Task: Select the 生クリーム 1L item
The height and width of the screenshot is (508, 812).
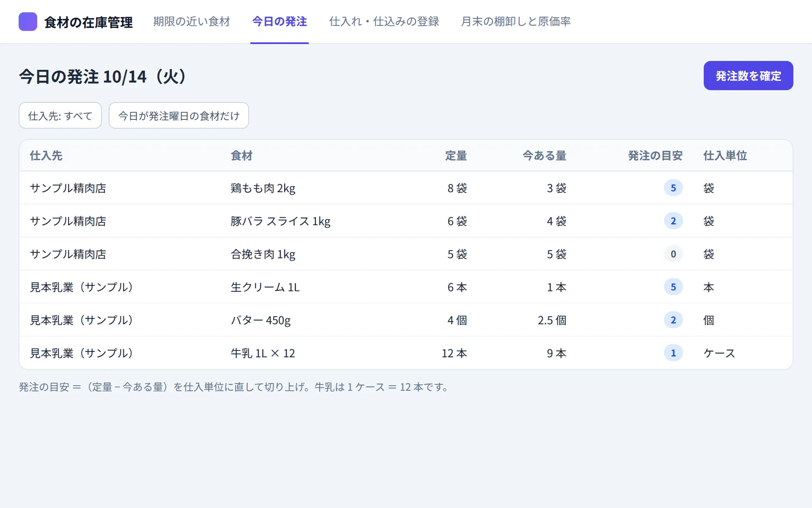Action: coord(265,287)
